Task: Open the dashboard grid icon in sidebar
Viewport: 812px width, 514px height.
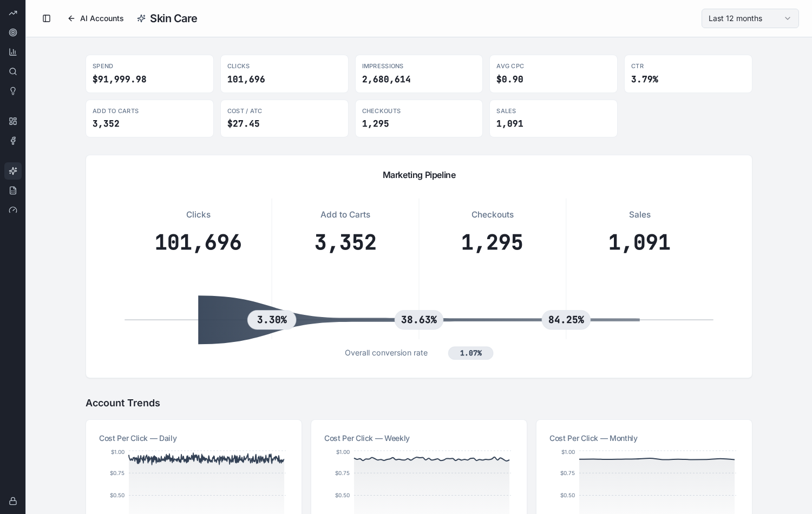Action: point(13,121)
